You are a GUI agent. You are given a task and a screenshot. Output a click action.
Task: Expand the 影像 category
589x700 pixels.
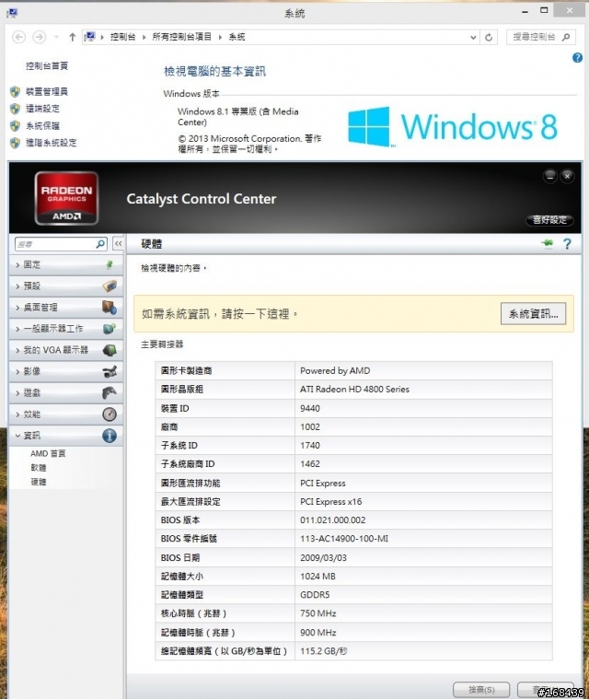(x=65, y=371)
